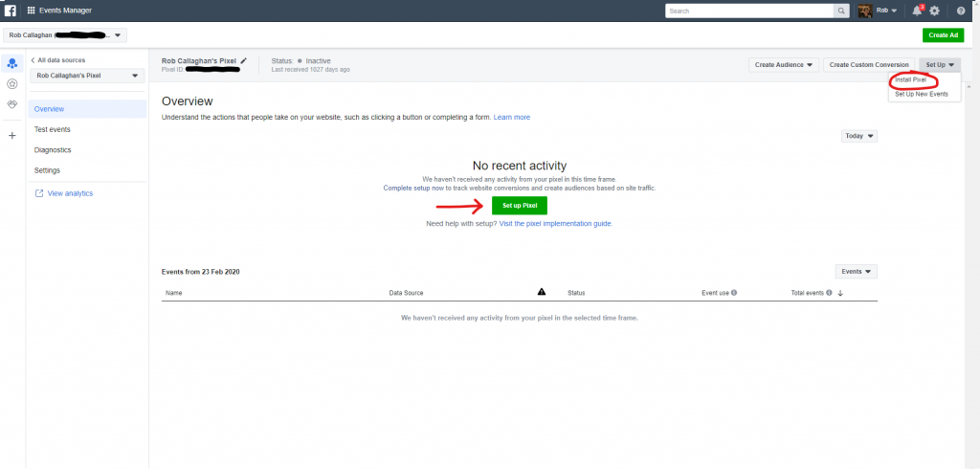Click the Data Source column header
Screen dimensions: 980x469
point(406,293)
